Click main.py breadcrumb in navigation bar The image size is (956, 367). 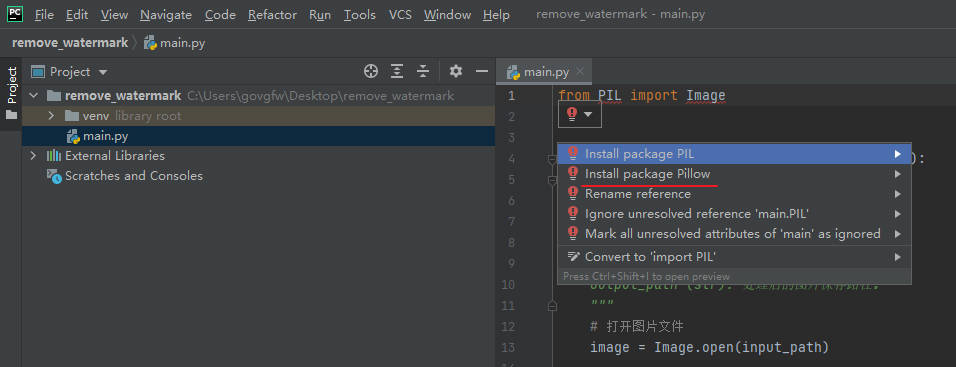(x=174, y=43)
